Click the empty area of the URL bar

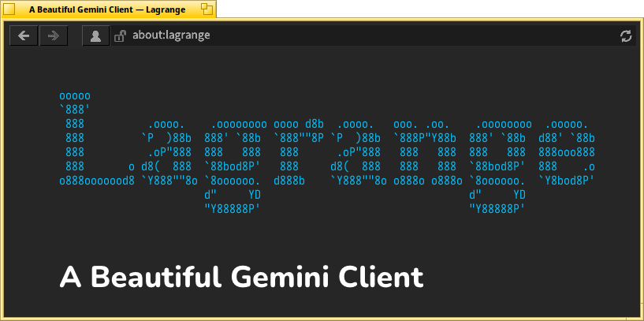[x=394, y=35]
